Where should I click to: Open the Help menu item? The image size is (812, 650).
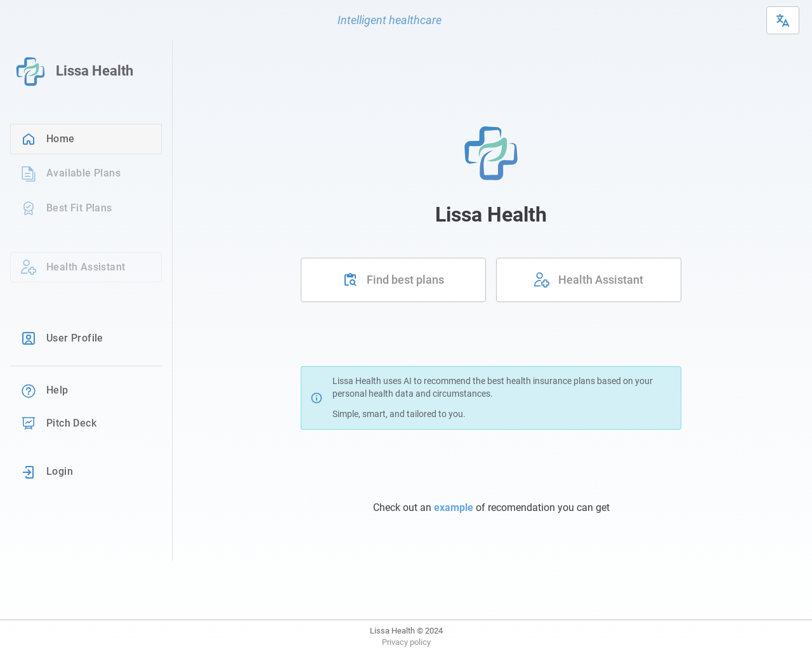pyautogui.click(x=86, y=390)
